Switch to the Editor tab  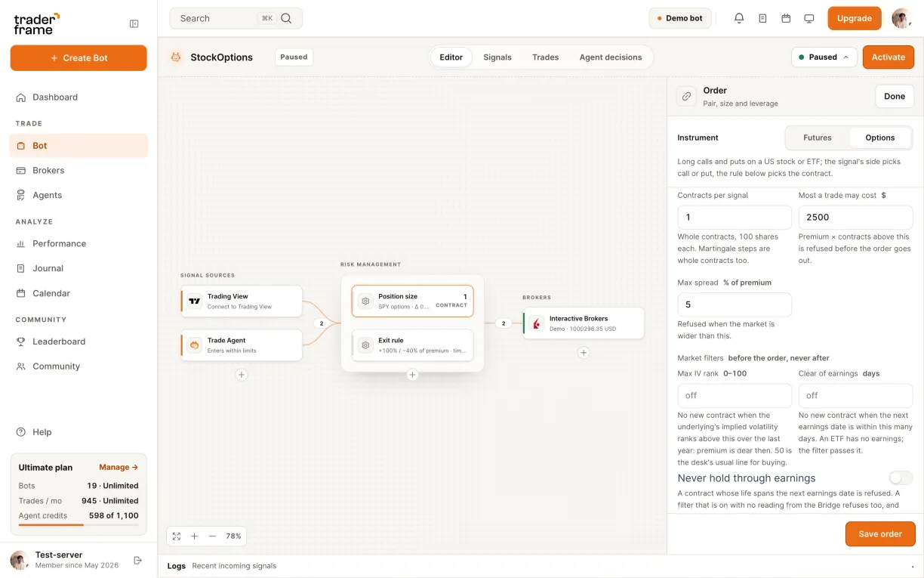click(451, 57)
